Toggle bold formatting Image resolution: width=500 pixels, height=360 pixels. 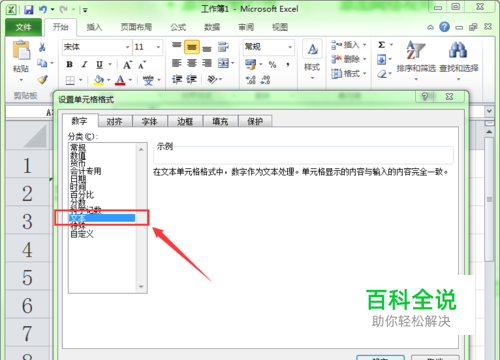click(x=69, y=64)
